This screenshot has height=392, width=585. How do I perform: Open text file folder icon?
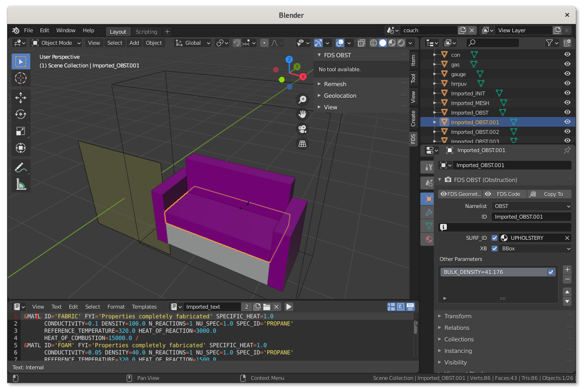point(267,307)
